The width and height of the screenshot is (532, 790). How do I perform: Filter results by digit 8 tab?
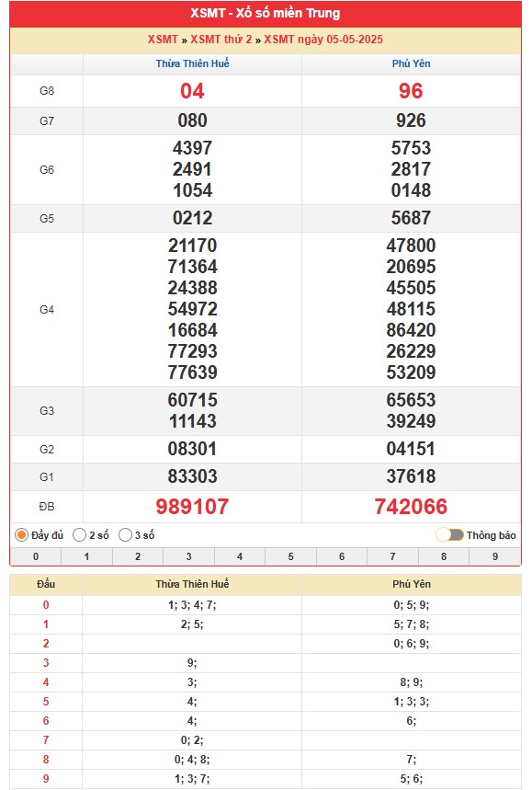tap(444, 556)
